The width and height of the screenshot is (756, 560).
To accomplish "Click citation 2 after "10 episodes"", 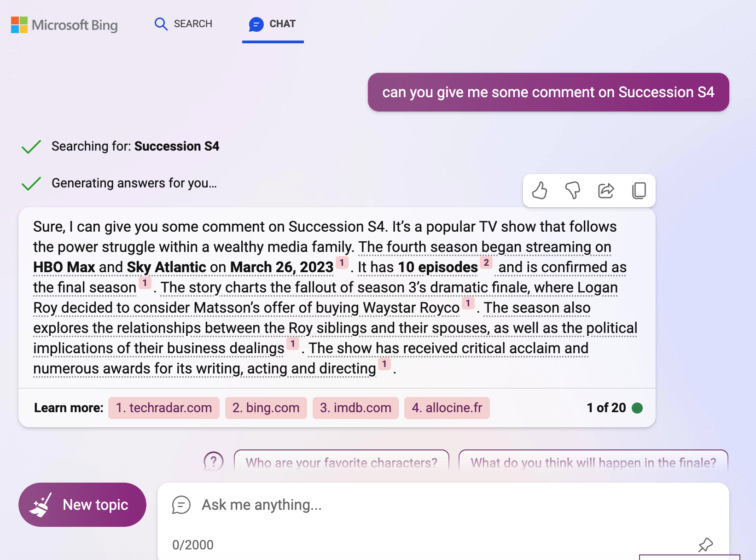I will pyautogui.click(x=486, y=263).
